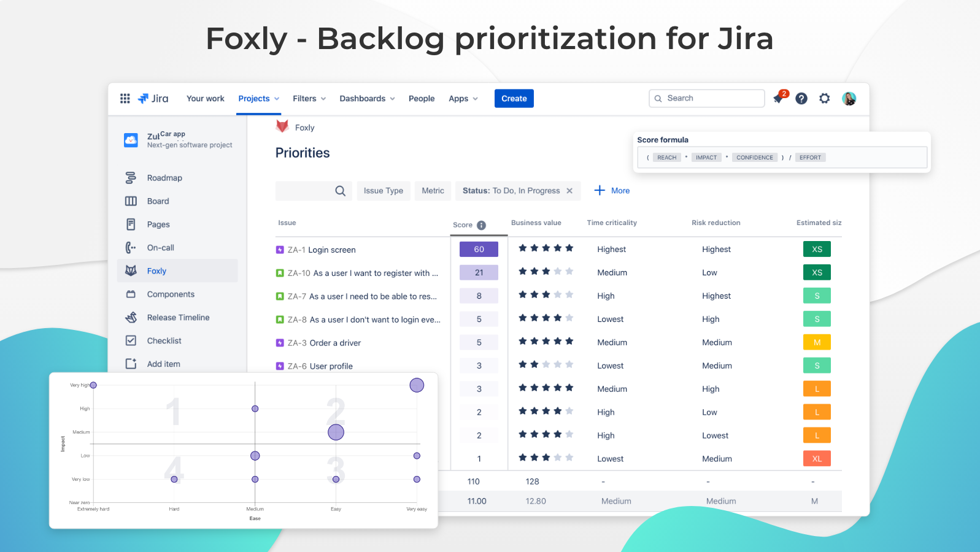The width and height of the screenshot is (980, 552).
Task: Click the score 21 cell
Action: pos(479,272)
